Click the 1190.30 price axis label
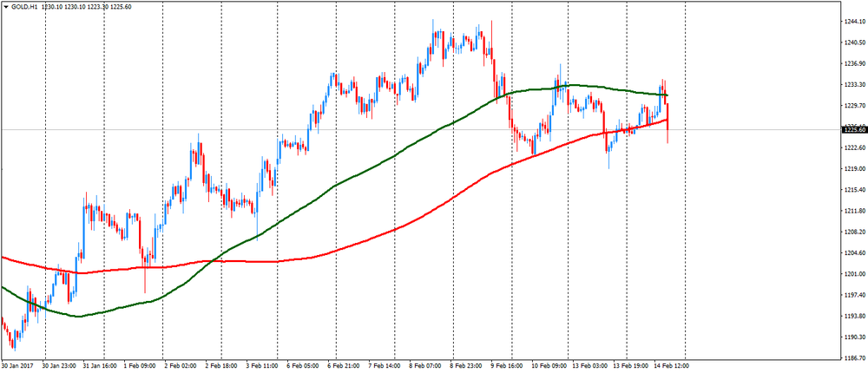The image size is (868, 373). click(855, 337)
